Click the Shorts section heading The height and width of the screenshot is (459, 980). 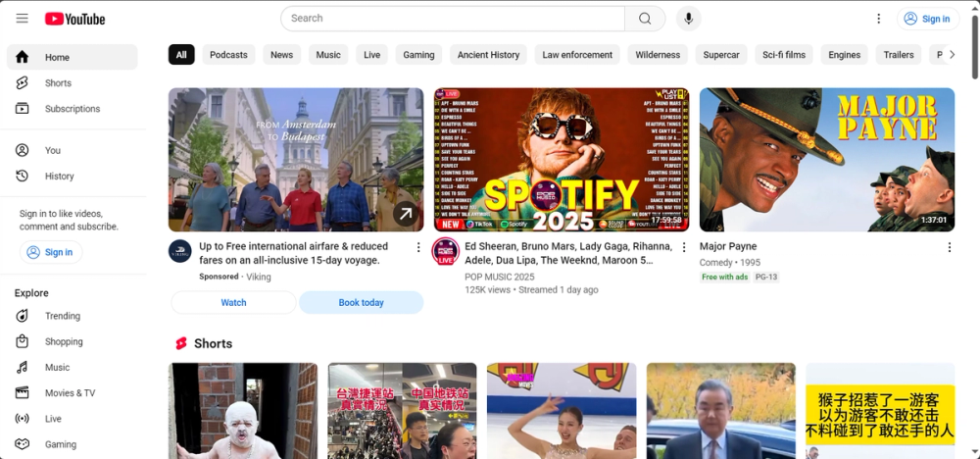click(213, 343)
